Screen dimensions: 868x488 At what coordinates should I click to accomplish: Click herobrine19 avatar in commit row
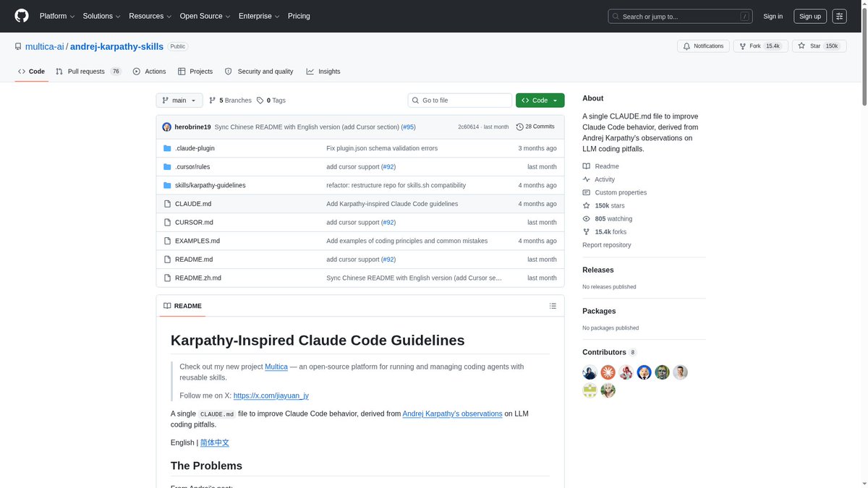167,127
